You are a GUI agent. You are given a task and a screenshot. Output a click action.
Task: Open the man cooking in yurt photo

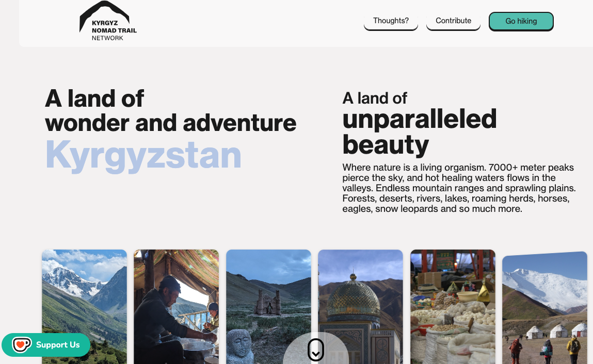176,307
